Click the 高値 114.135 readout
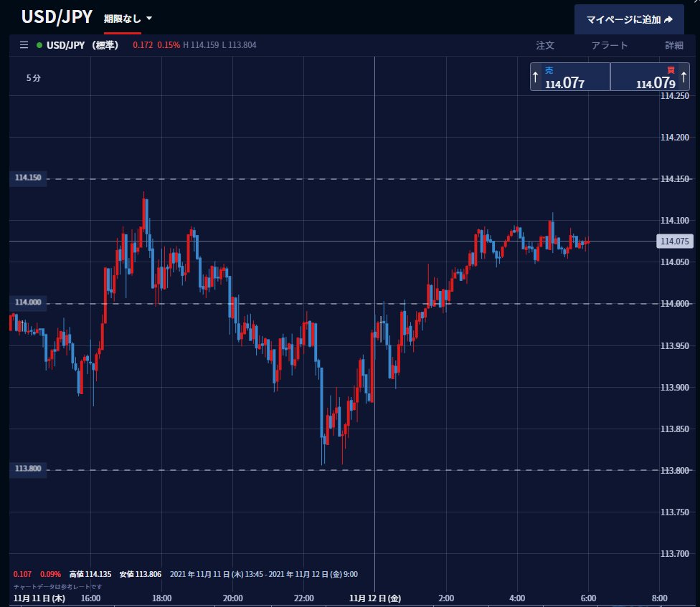Viewport: 700px width, 607px height. (90, 574)
